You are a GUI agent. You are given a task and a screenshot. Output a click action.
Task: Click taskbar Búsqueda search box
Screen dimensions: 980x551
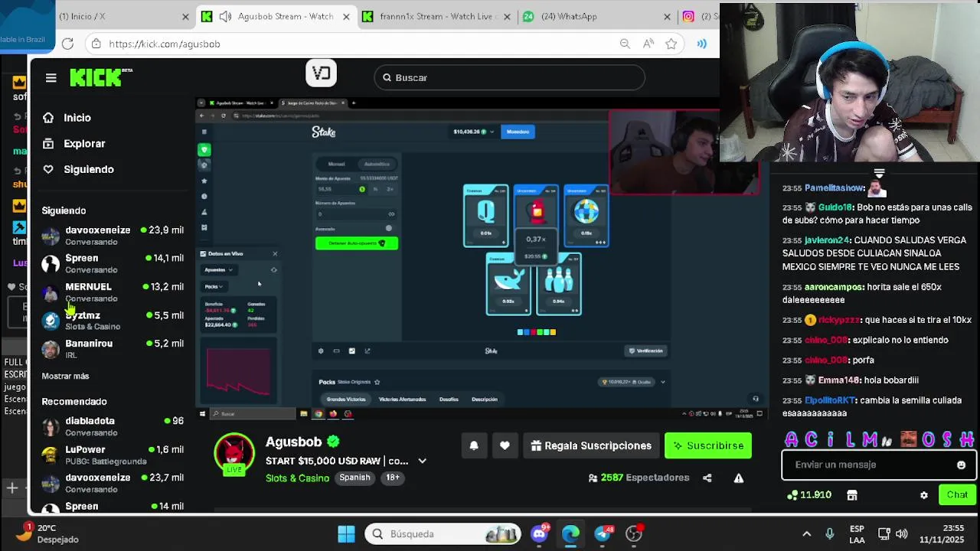point(442,534)
